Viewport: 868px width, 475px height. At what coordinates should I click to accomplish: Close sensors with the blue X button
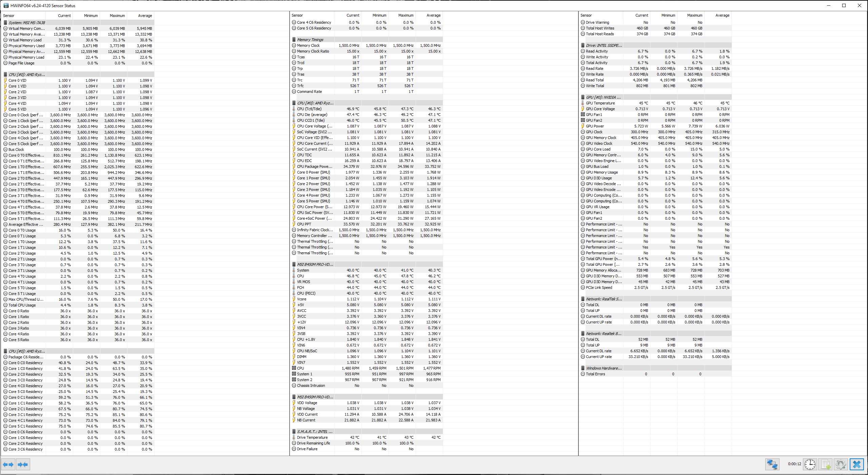click(x=856, y=464)
